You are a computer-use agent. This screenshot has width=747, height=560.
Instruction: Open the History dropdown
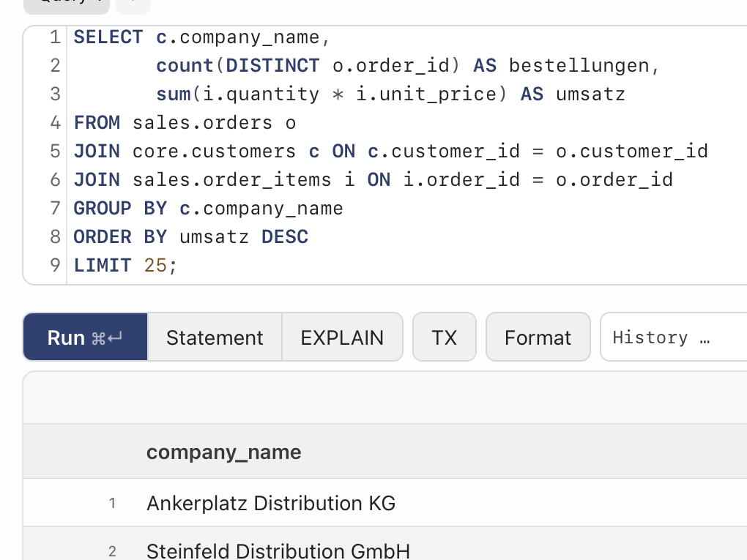(x=674, y=337)
